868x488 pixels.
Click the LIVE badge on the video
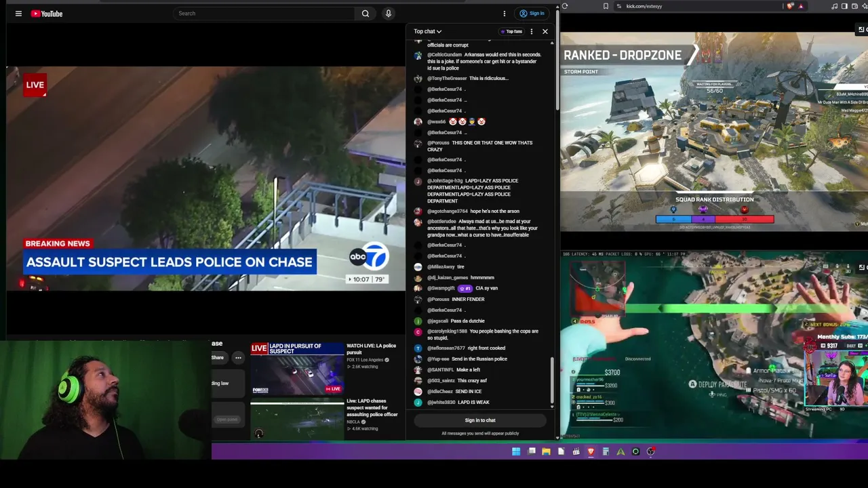coord(35,85)
